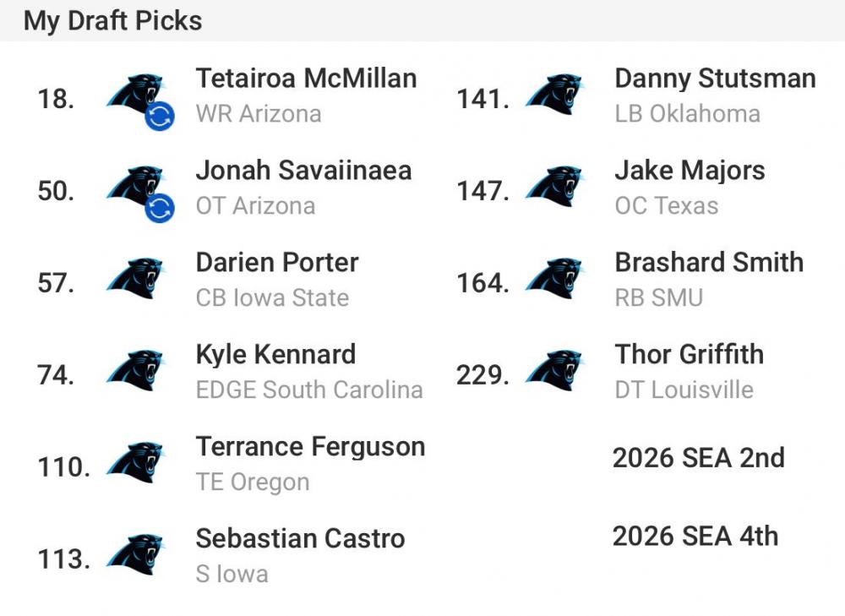Click the trade swap badge on pick 18
Image resolution: width=845 pixels, height=616 pixels.
tap(160, 117)
